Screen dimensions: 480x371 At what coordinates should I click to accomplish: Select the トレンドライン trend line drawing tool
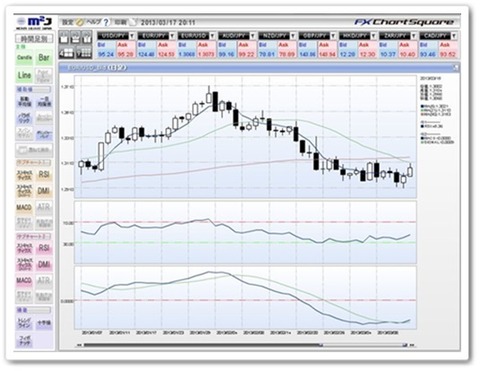click(24, 323)
